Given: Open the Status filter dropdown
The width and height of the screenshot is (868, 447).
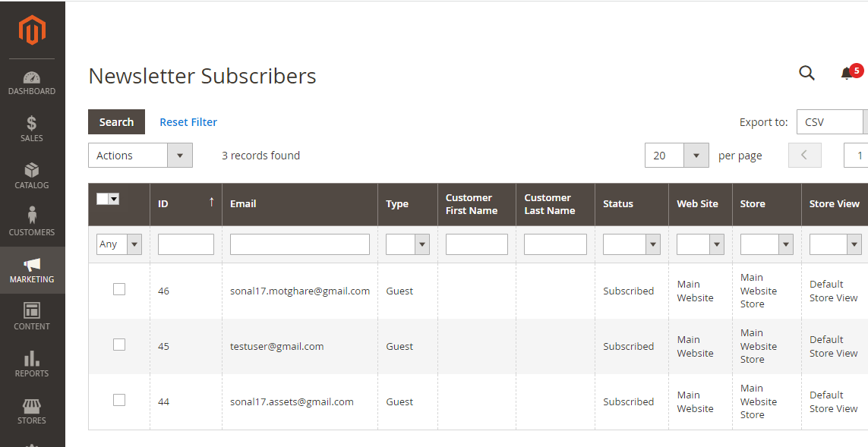Looking at the screenshot, I should pos(632,244).
